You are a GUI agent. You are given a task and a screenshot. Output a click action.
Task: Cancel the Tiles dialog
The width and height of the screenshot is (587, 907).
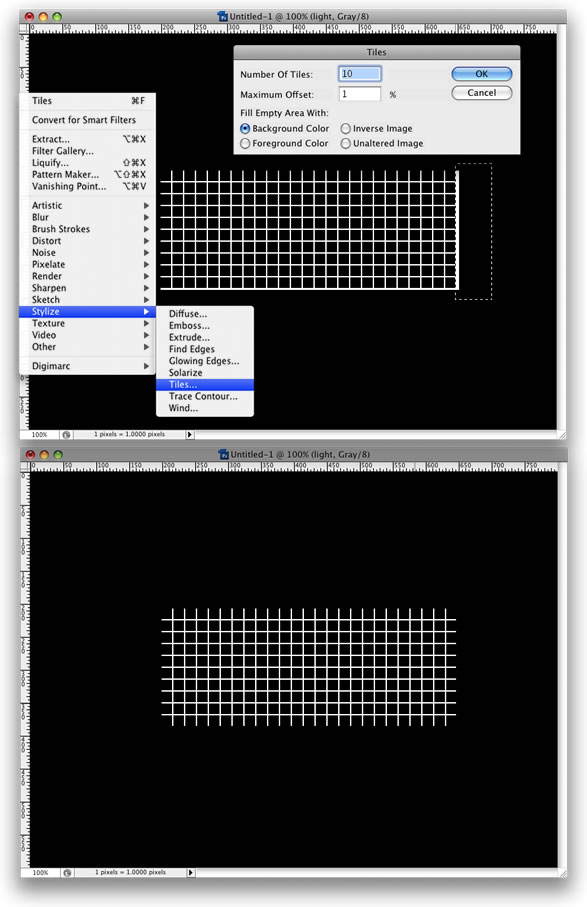pyautogui.click(x=482, y=93)
